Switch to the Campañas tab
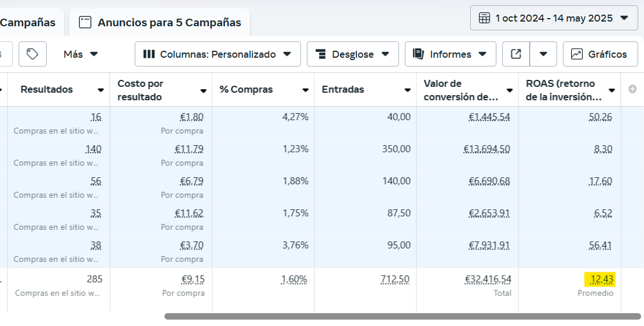The width and height of the screenshot is (644, 326). 28,23
